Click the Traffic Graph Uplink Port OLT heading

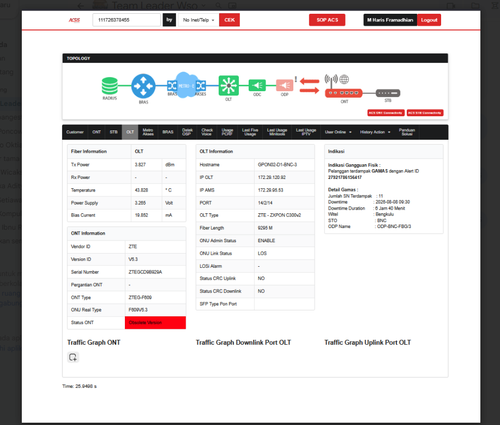pos(368,342)
